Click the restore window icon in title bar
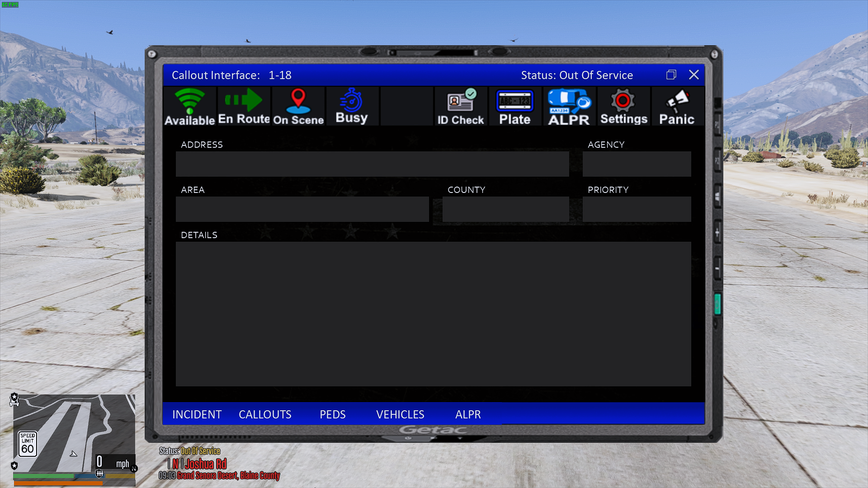This screenshot has width=868, height=488. [x=671, y=75]
